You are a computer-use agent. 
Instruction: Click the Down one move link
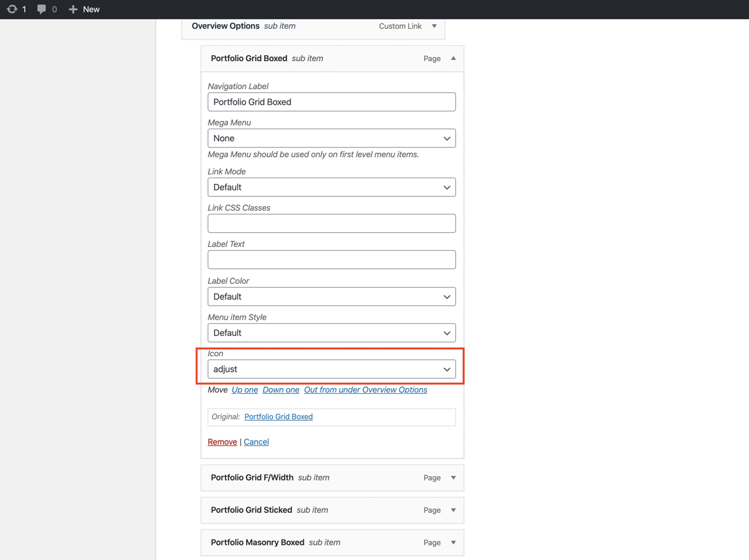click(280, 389)
